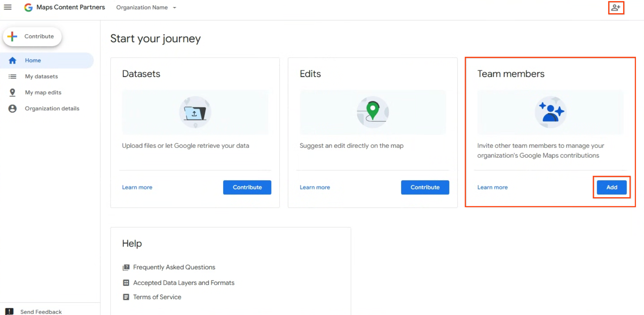Click the Help section heading
Viewport: 644px width, 315px height.
[132, 243]
